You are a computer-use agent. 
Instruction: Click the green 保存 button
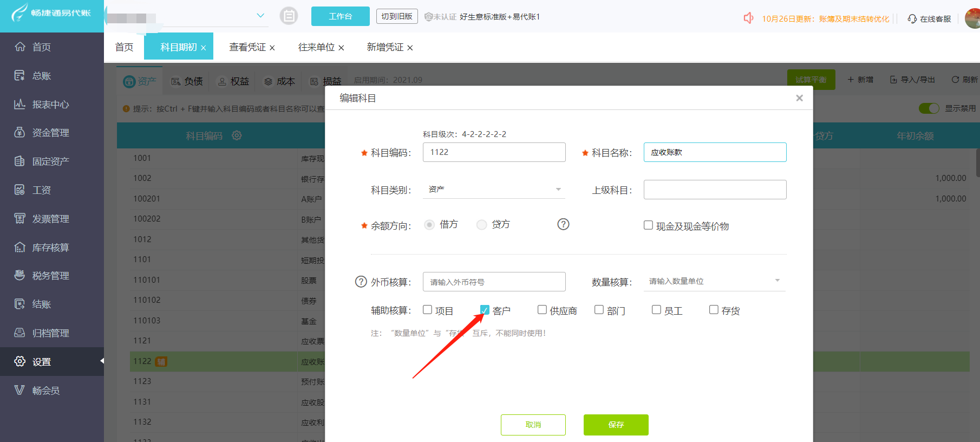click(x=616, y=425)
